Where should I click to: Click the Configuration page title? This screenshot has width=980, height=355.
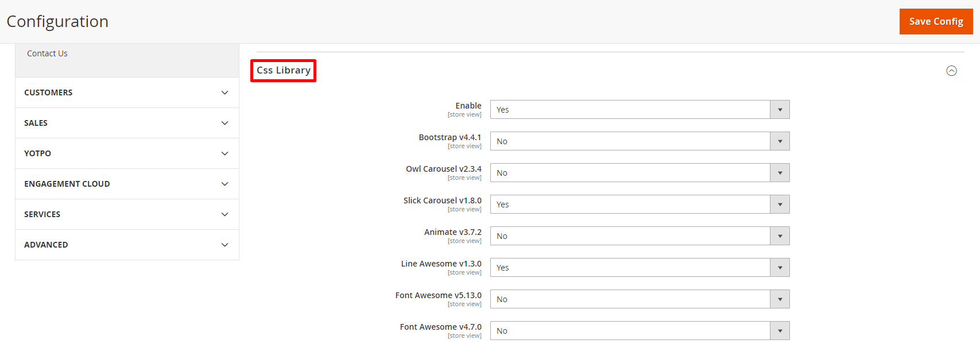(57, 21)
